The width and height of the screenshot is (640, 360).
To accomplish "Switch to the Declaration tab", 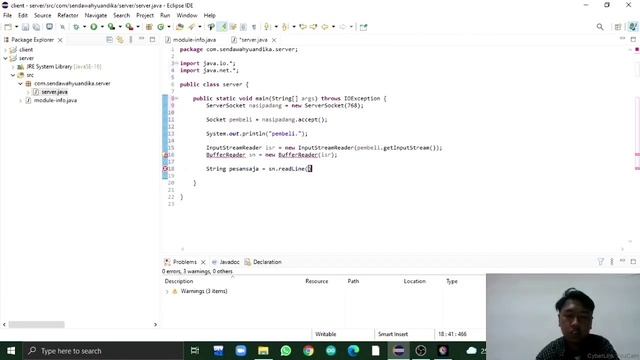I will pyautogui.click(x=263, y=262).
